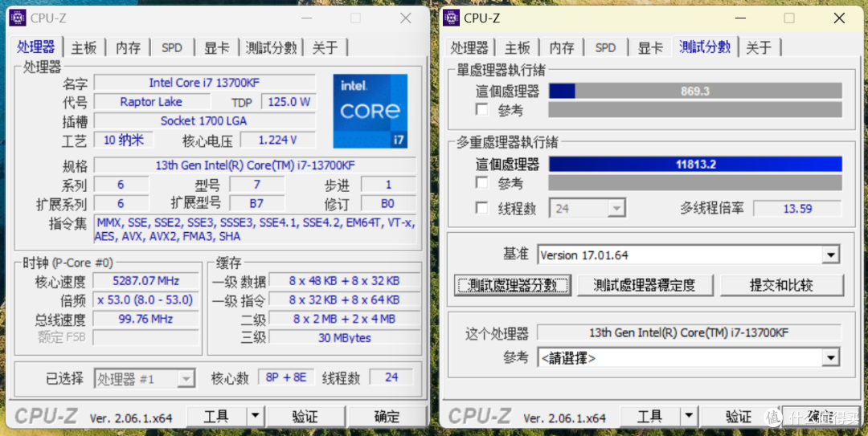
Task: Open SPD tab in left CPU-Z window
Action: tap(172, 47)
